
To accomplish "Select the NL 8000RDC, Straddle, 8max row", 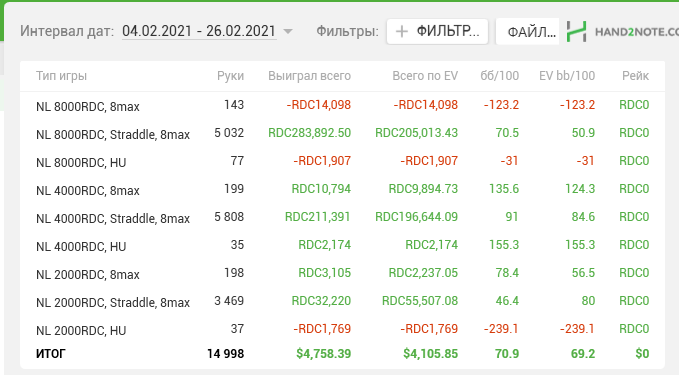I will (342, 133).
